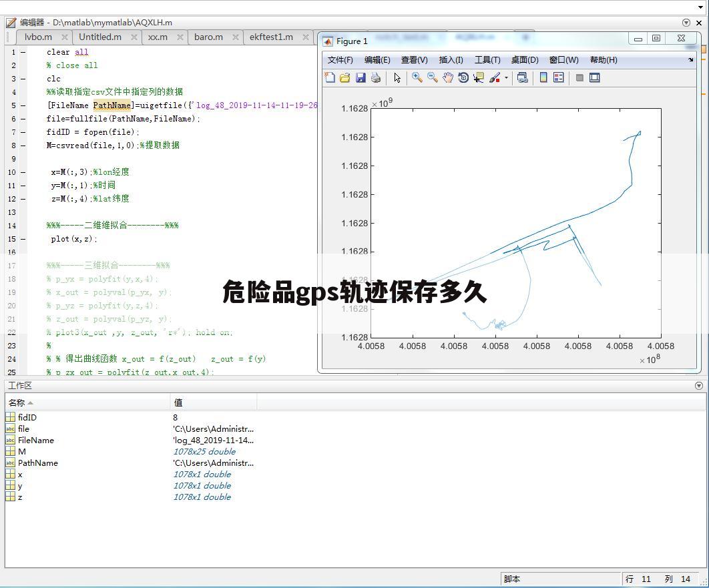Click the highlighted PathName in line 5
This screenshot has height=588, width=709.
pyautogui.click(x=111, y=105)
